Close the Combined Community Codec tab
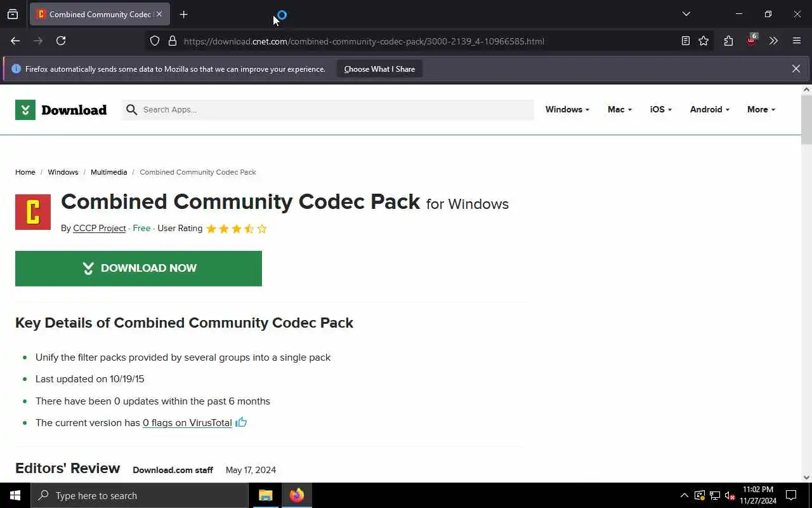 (x=159, y=14)
